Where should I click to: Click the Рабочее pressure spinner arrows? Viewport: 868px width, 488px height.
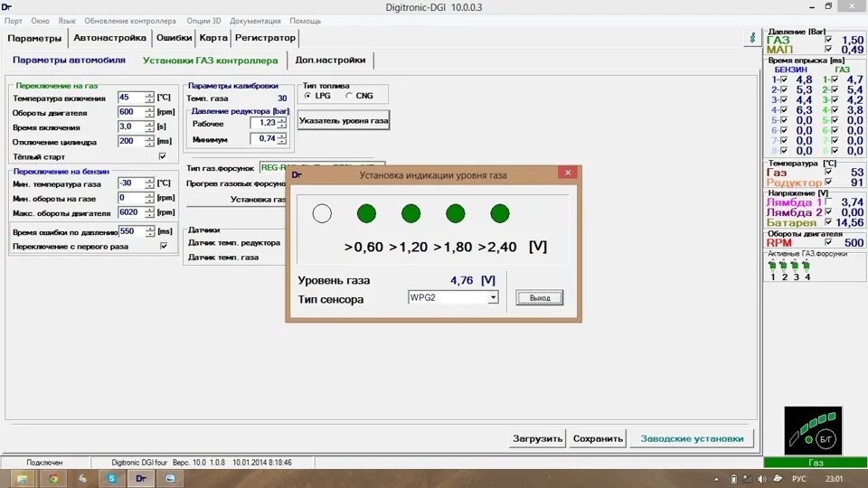tap(282, 123)
